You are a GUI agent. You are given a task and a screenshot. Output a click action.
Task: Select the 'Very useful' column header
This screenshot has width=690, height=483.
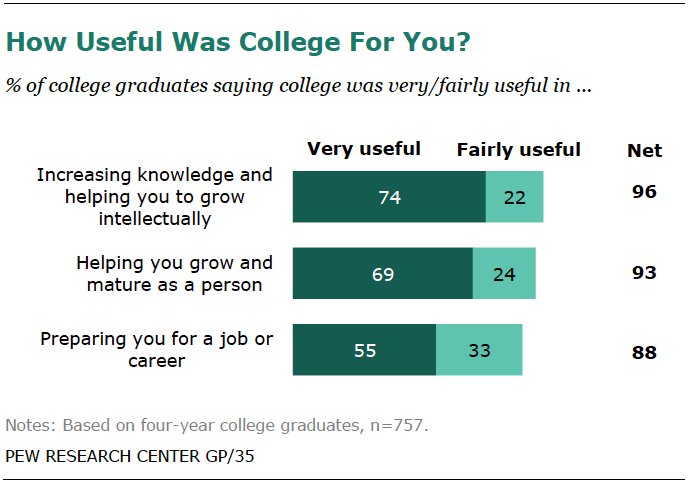(364, 149)
